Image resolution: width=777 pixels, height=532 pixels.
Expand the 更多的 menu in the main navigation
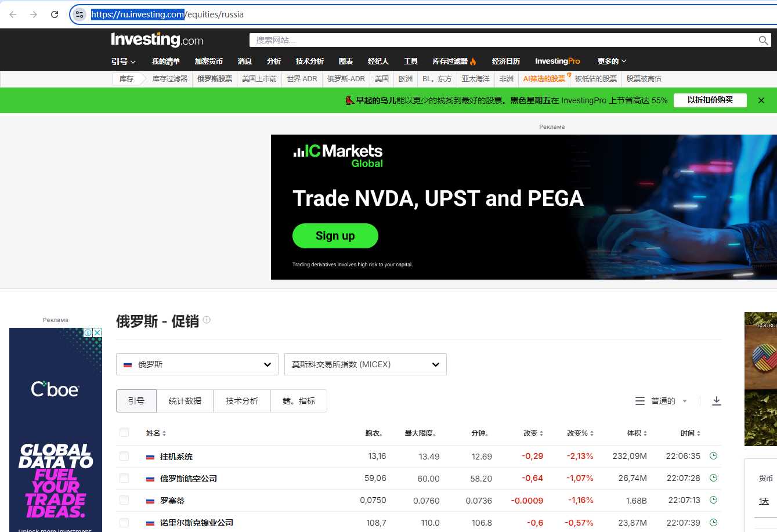click(612, 61)
